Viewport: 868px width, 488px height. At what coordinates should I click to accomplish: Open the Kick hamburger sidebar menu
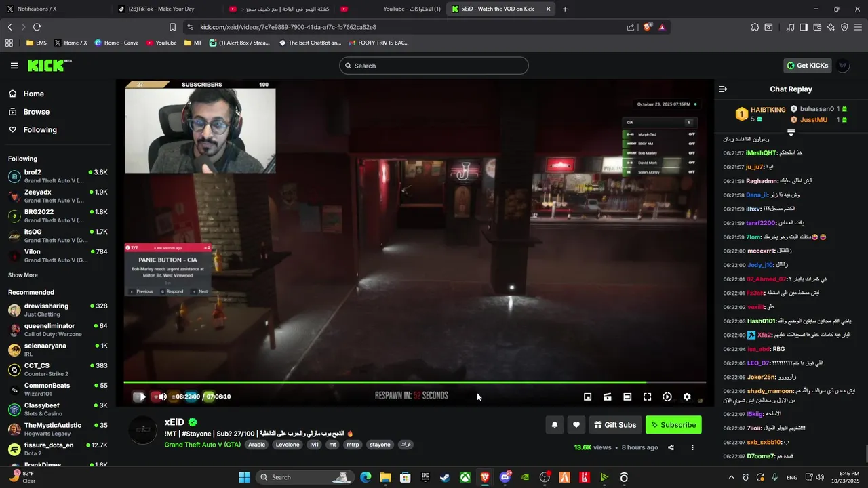click(14, 66)
